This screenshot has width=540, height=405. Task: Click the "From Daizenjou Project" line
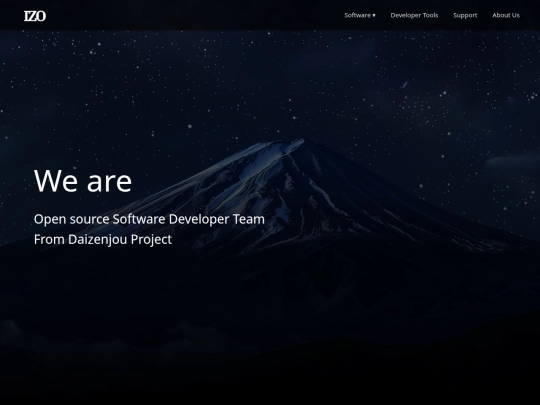(103, 239)
